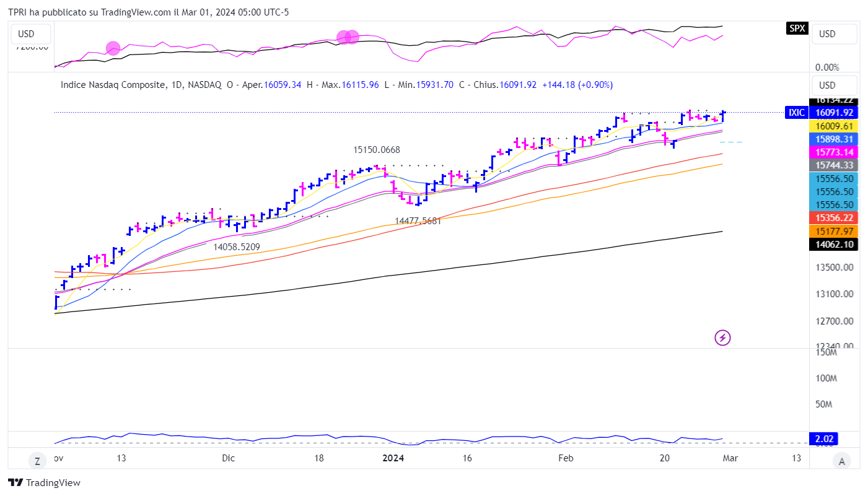Select the magenta 15773.14 price tag

(x=835, y=152)
